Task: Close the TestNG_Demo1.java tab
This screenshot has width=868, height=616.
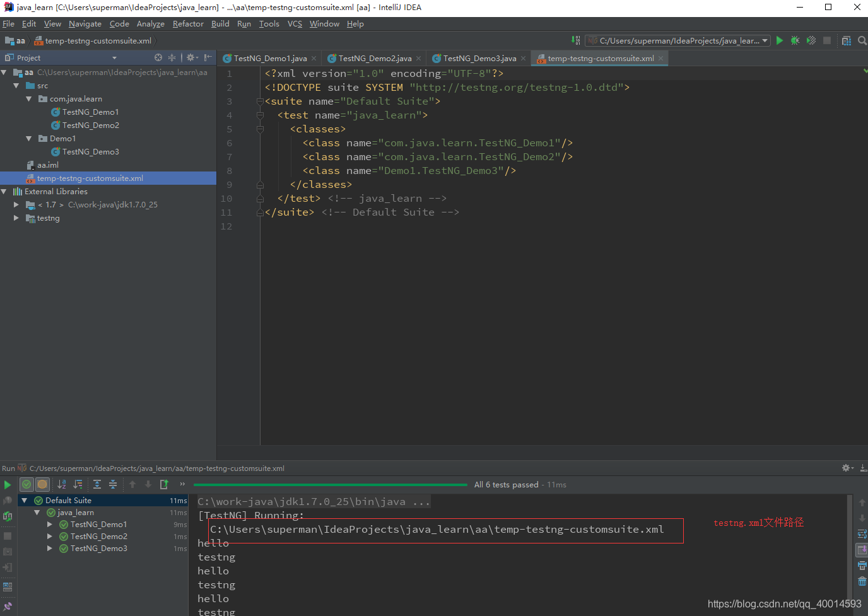Action: [314, 59]
